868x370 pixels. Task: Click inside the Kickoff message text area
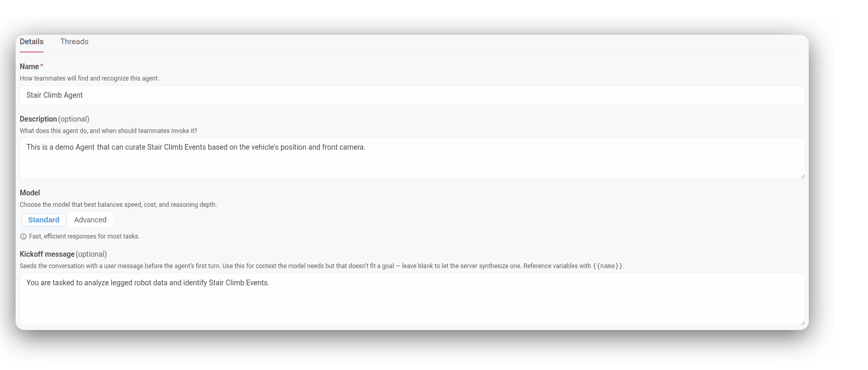click(x=412, y=299)
